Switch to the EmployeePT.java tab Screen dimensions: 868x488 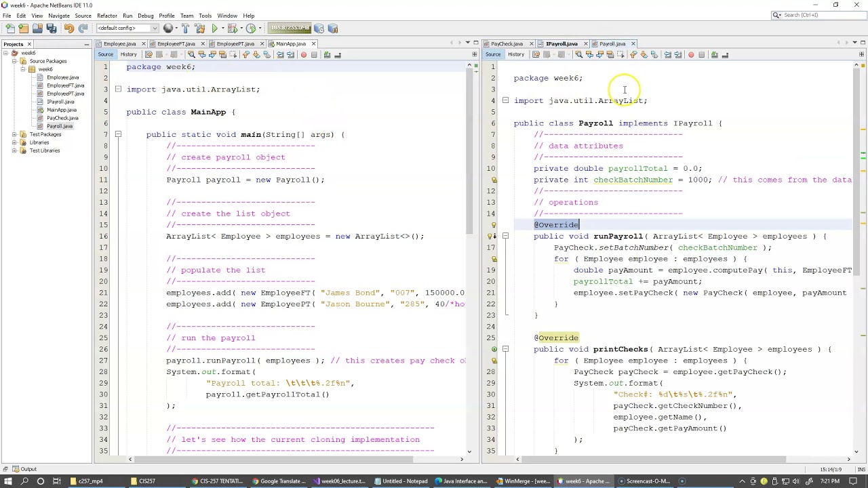235,44
